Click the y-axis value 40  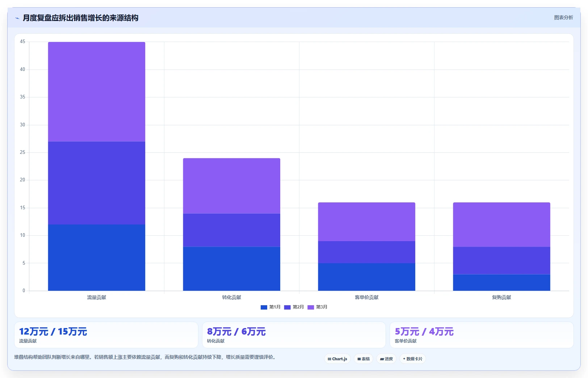click(x=22, y=70)
